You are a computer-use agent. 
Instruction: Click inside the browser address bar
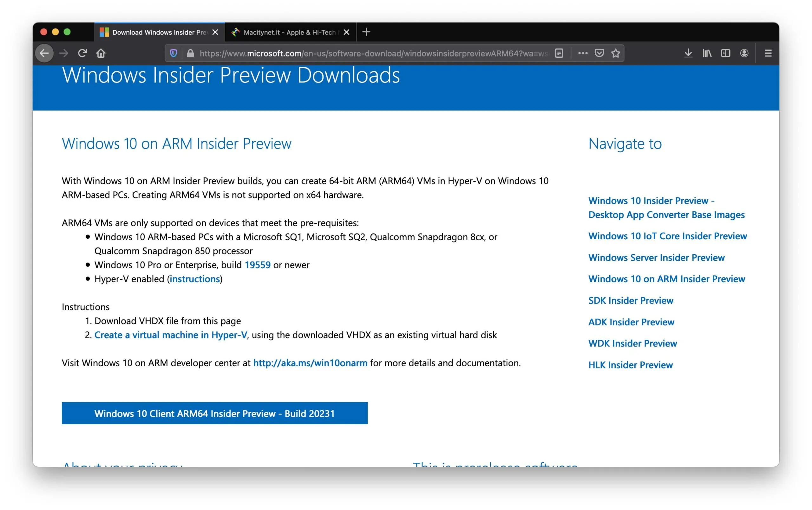[371, 53]
